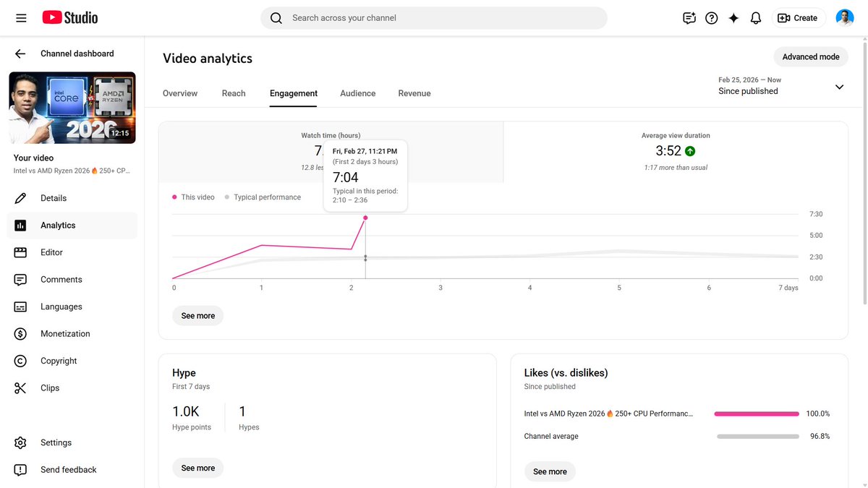Click the Details pencil icon
This screenshot has height=488, width=868.
[x=20, y=198]
